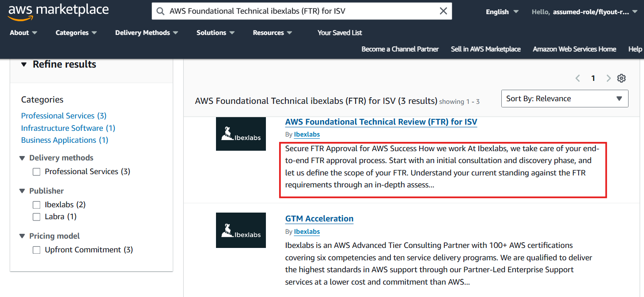644x297 pixels.
Task: Click inside the marketplace search field
Action: click(300, 11)
